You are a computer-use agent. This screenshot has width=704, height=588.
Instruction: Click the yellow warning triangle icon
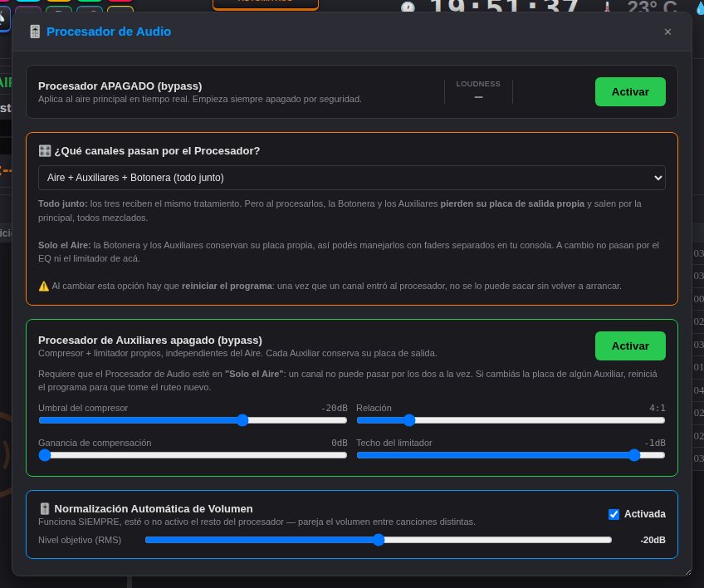(43, 287)
